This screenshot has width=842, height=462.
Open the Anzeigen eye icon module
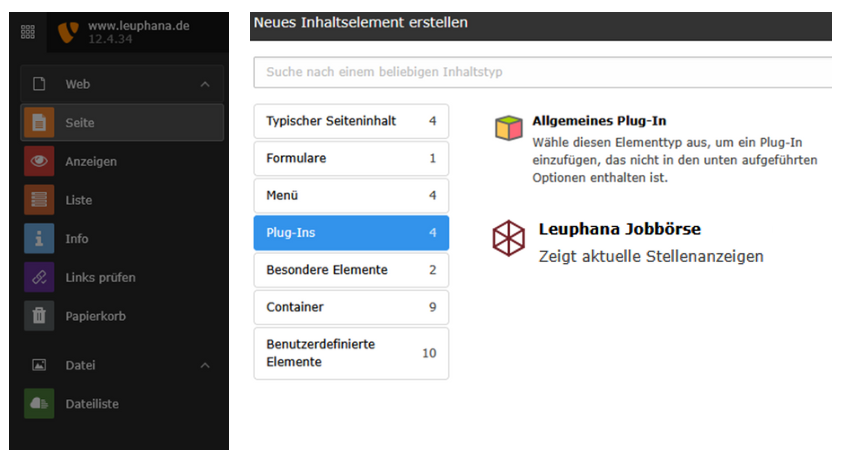39,161
